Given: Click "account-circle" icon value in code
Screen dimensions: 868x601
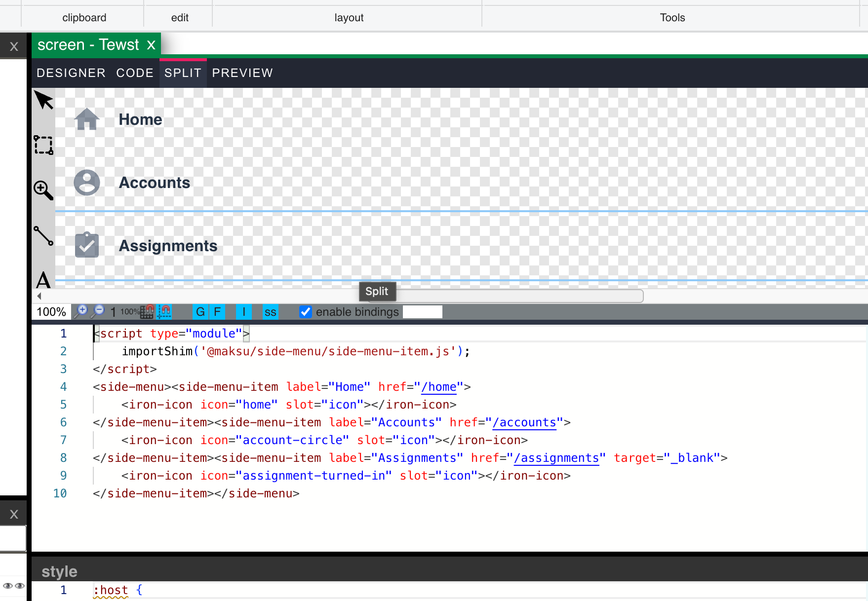Looking at the screenshot, I should click(x=293, y=440).
